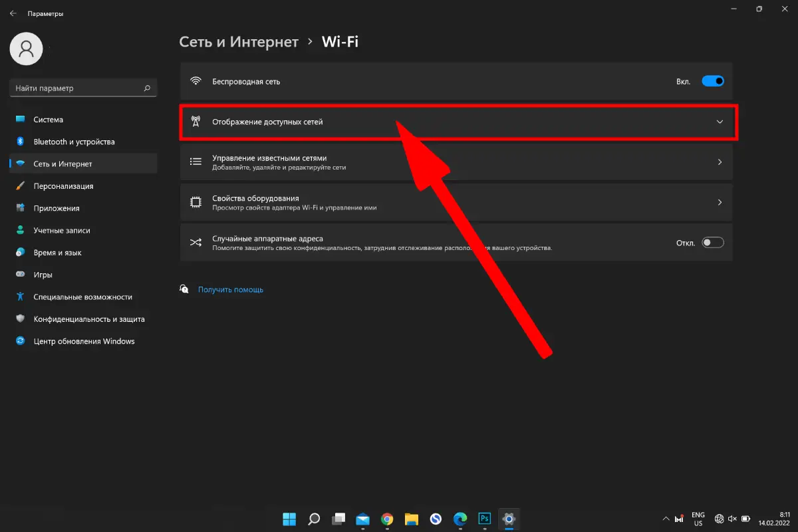The width and height of the screenshot is (798, 532).
Task: Open the Windows Start menu
Action: 290,519
